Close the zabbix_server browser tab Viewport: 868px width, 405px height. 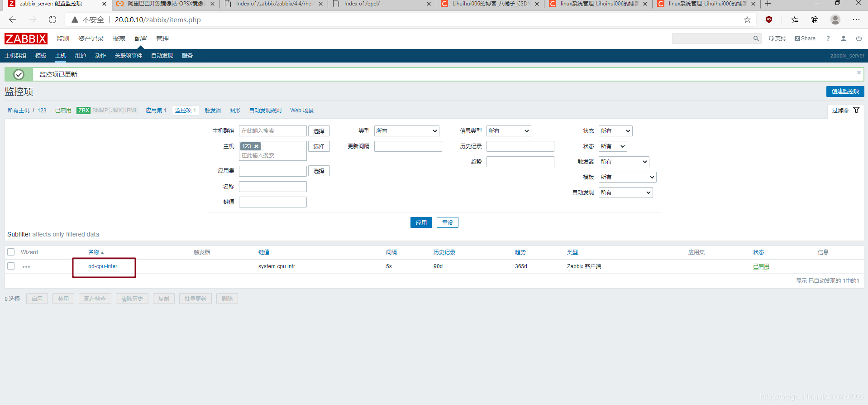[104, 4]
